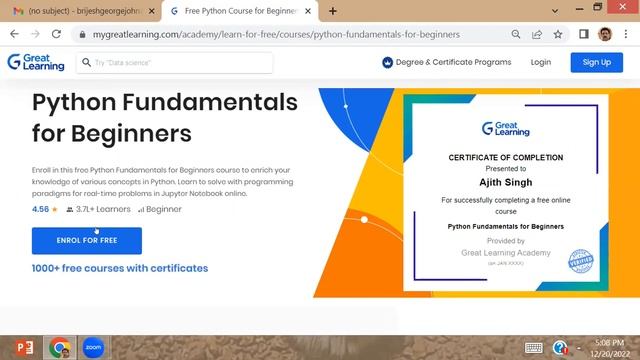Click the padlock site info icon

pos(82,35)
